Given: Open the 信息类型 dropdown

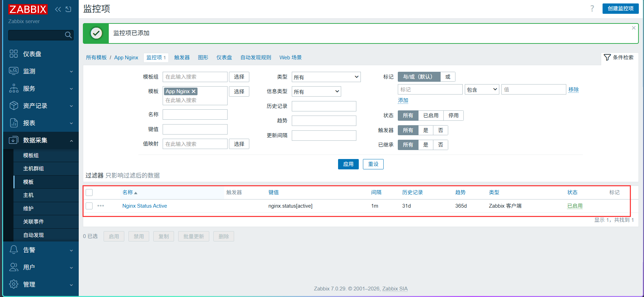Looking at the screenshot, I should pos(316,91).
